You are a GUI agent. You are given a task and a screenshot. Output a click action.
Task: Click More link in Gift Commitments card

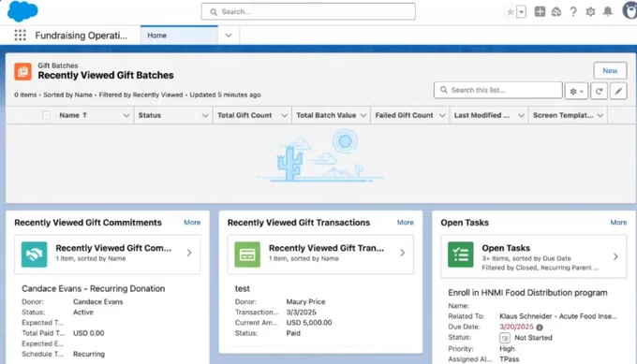(192, 223)
